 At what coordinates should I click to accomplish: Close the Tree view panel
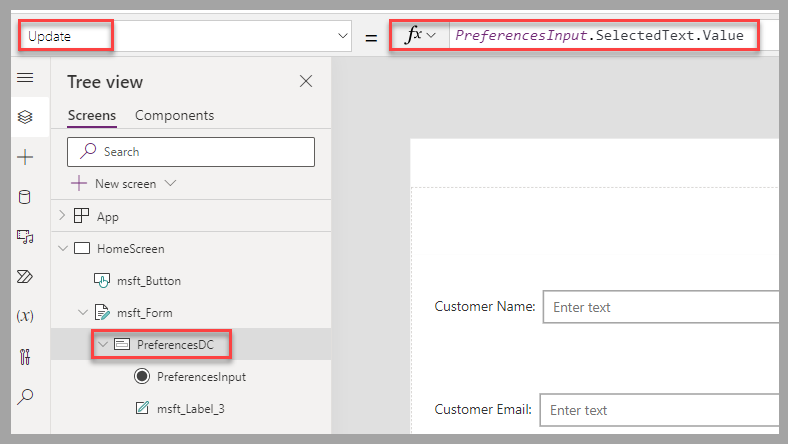pos(306,81)
